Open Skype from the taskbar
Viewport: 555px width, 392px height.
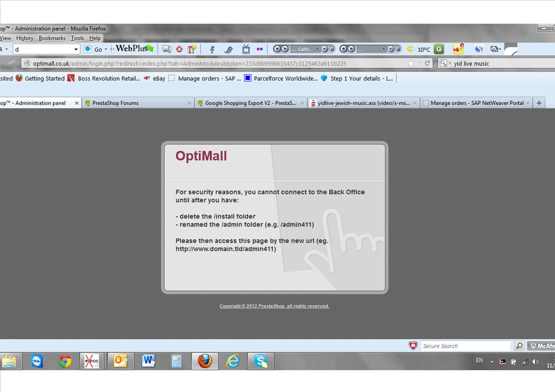(x=261, y=361)
